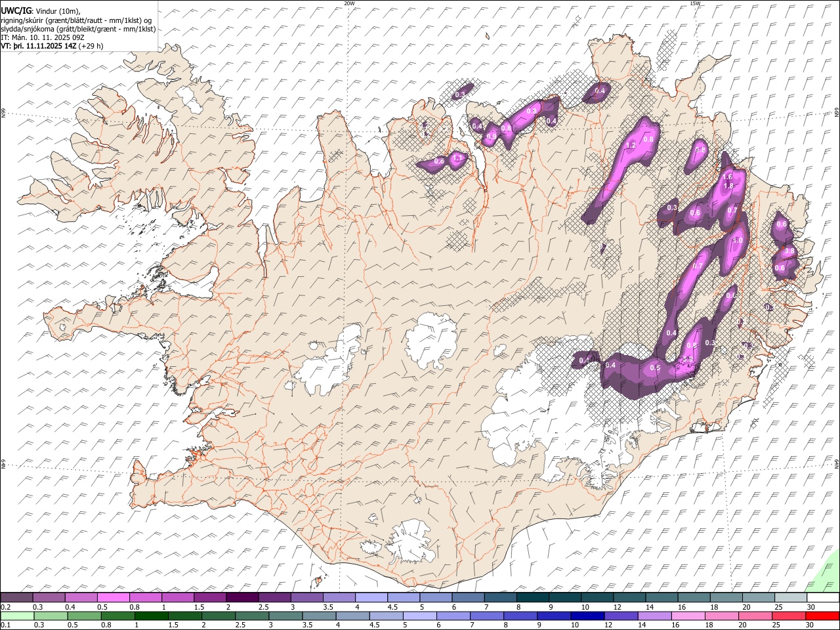Pick the rain scale swatch starting at 2.5

coord(252,616)
